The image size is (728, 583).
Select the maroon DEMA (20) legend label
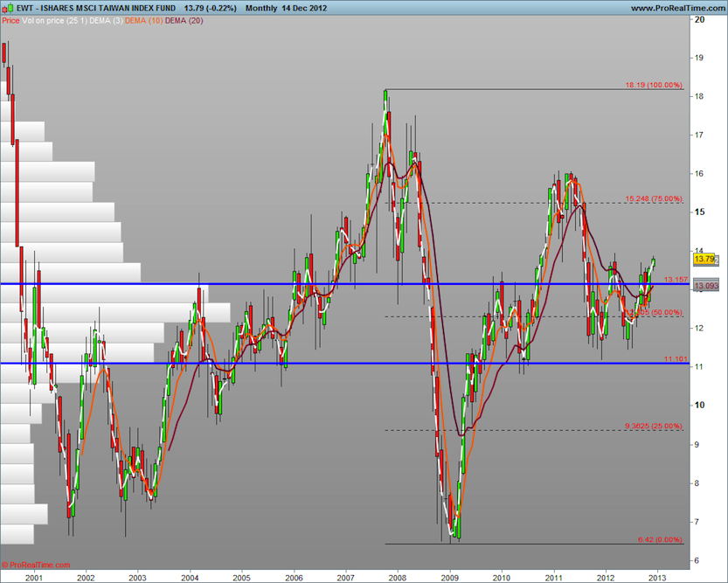click(184, 20)
